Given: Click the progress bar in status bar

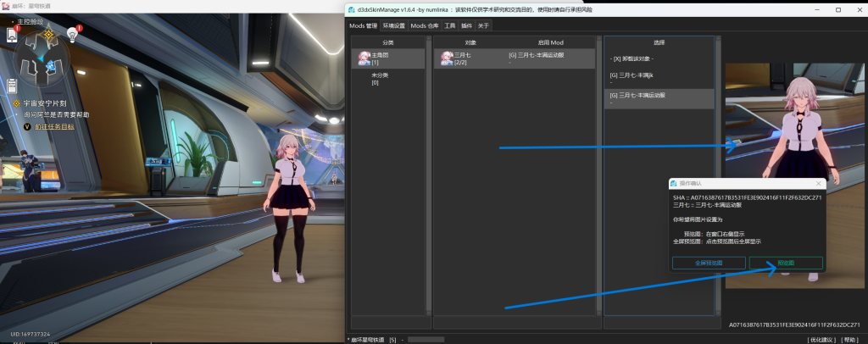Looking at the screenshot, I should (426, 340).
